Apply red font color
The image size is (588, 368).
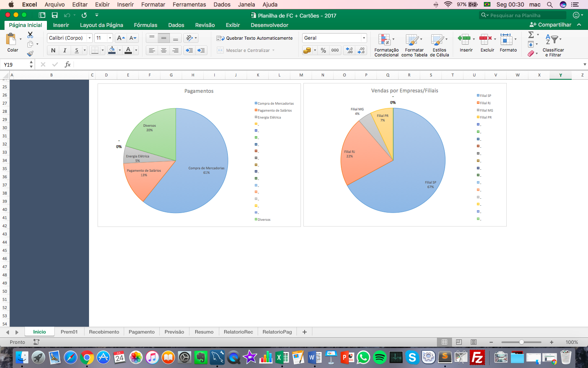(128, 50)
